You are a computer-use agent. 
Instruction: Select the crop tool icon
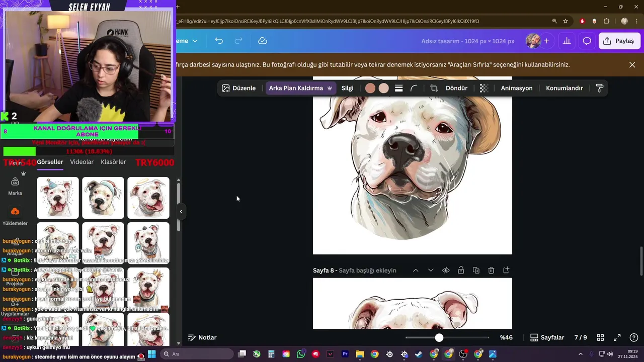[434, 88]
